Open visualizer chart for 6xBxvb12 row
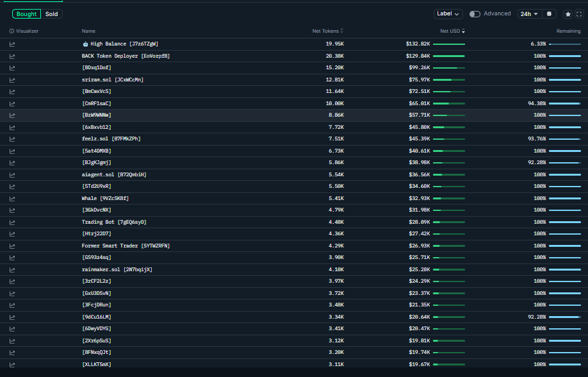The height and width of the screenshot is (377, 588). click(x=12, y=128)
